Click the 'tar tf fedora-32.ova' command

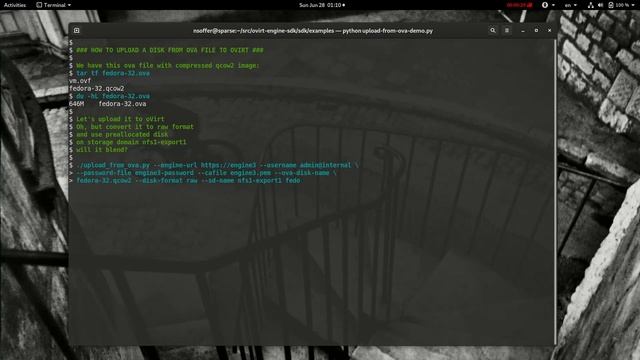point(113,73)
